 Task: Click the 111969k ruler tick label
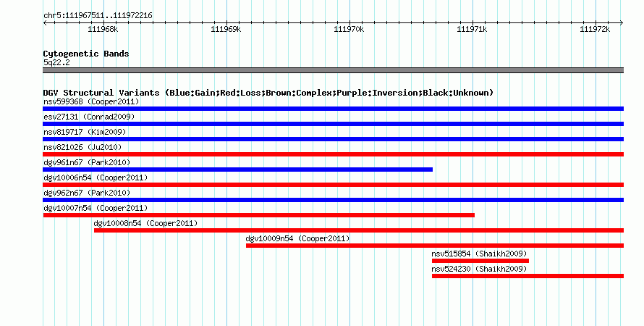pos(226,30)
